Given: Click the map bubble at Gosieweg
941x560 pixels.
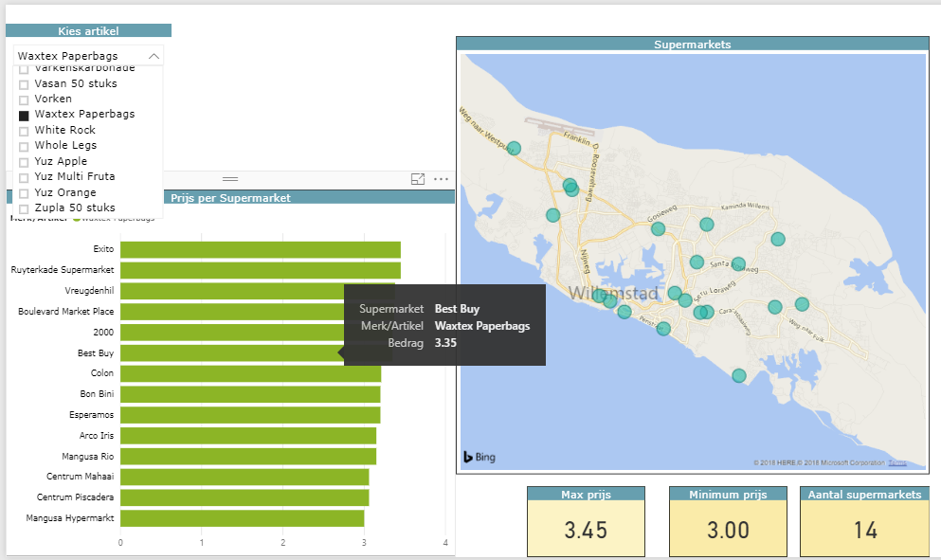Looking at the screenshot, I should click(x=659, y=228).
